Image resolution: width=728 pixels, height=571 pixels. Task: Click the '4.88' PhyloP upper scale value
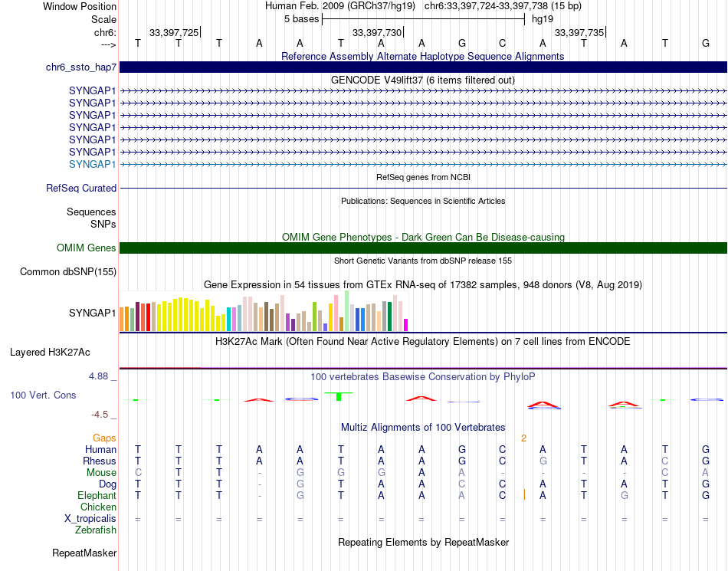tap(98, 376)
